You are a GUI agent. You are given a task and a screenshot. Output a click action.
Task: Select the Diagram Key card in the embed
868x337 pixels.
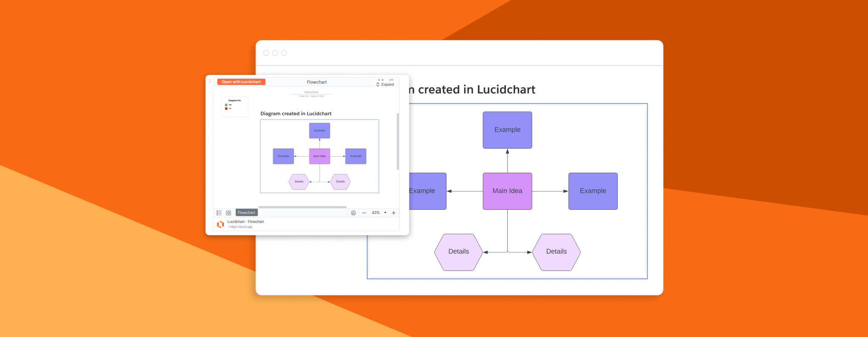tap(234, 107)
